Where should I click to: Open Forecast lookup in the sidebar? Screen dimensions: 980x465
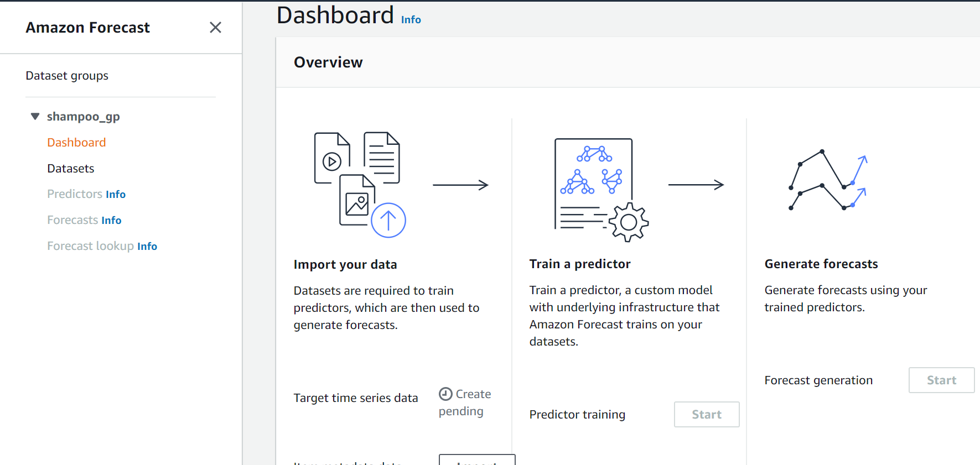tap(90, 246)
